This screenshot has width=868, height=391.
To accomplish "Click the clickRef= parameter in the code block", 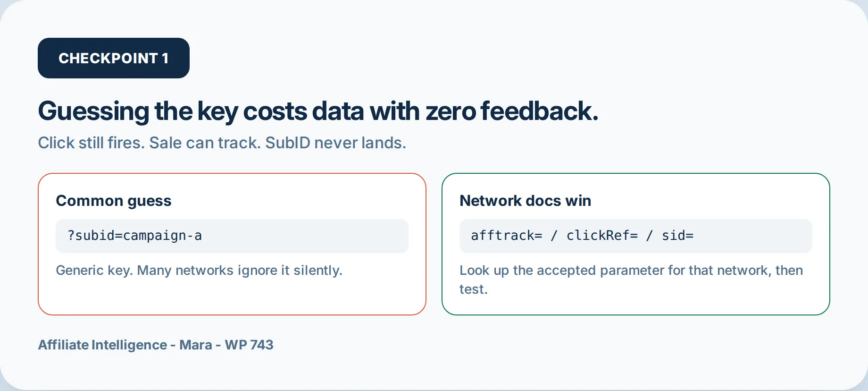I will pos(602,235).
